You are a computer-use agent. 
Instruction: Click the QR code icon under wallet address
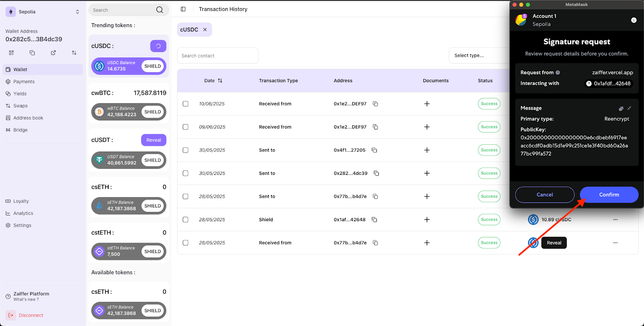point(11,53)
